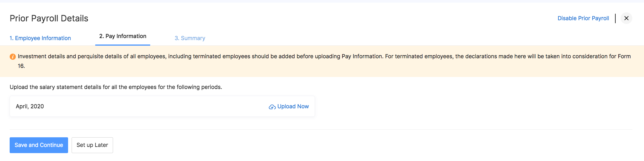Click the horizontal separator above Save and Continue

coord(321,129)
